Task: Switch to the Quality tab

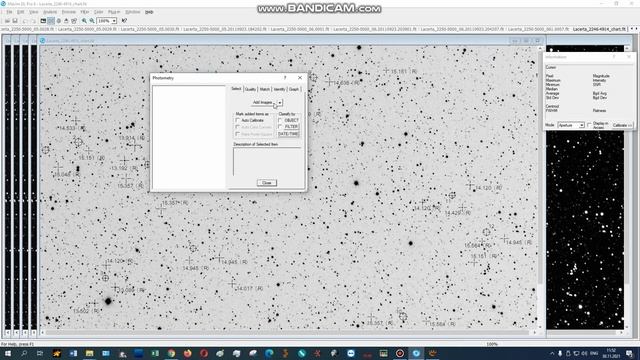Action: (x=250, y=89)
